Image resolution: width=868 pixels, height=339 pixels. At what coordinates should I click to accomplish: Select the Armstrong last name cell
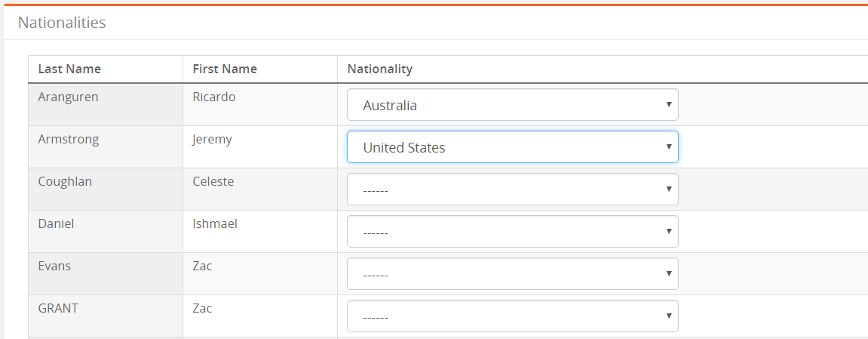105,146
